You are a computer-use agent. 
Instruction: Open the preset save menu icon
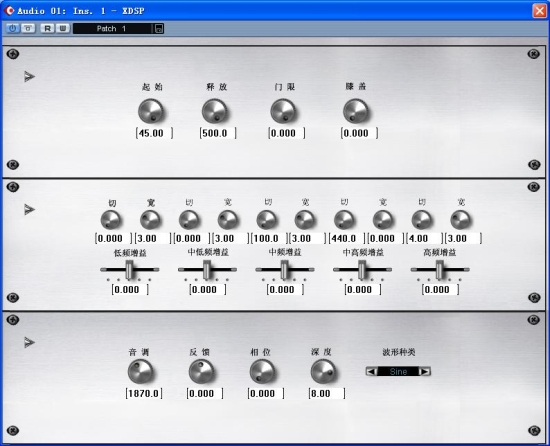[x=159, y=29]
